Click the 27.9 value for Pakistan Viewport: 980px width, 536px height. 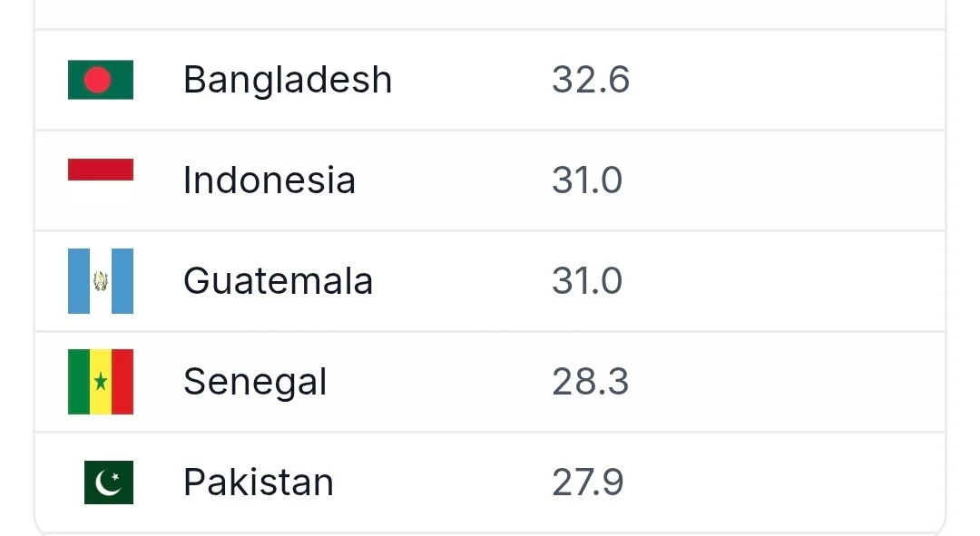point(587,482)
